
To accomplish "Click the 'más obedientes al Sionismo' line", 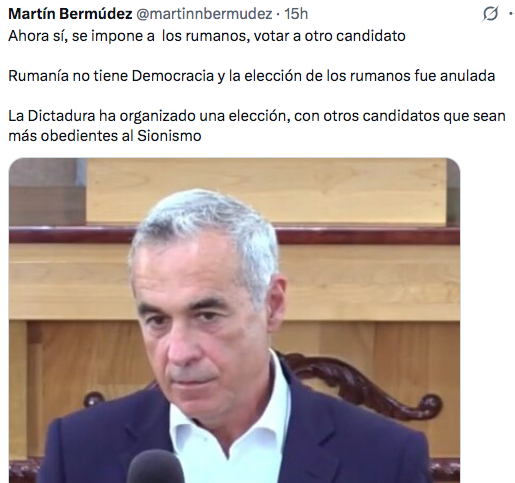I will click(105, 136).
